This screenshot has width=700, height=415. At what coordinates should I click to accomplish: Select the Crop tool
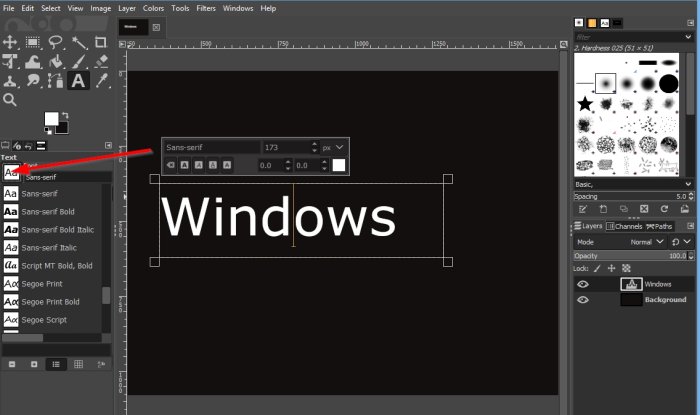tap(101, 42)
